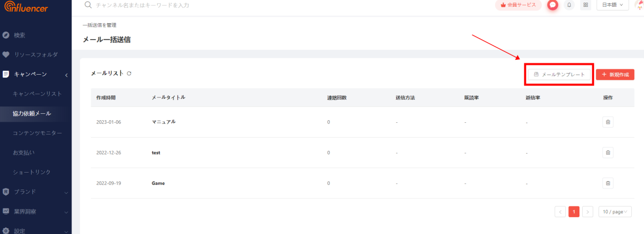Click the 会員サービス button

click(x=518, y=5)
